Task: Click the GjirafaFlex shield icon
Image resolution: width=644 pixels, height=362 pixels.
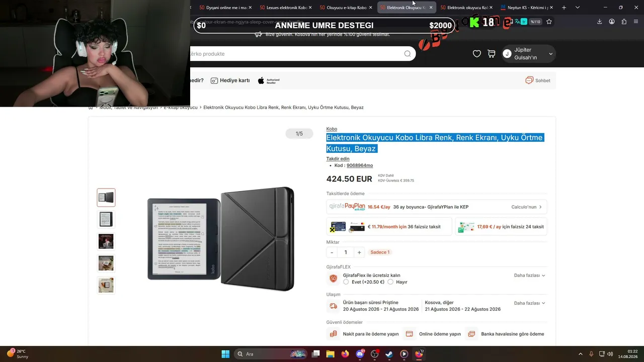Action: [333, 279]
